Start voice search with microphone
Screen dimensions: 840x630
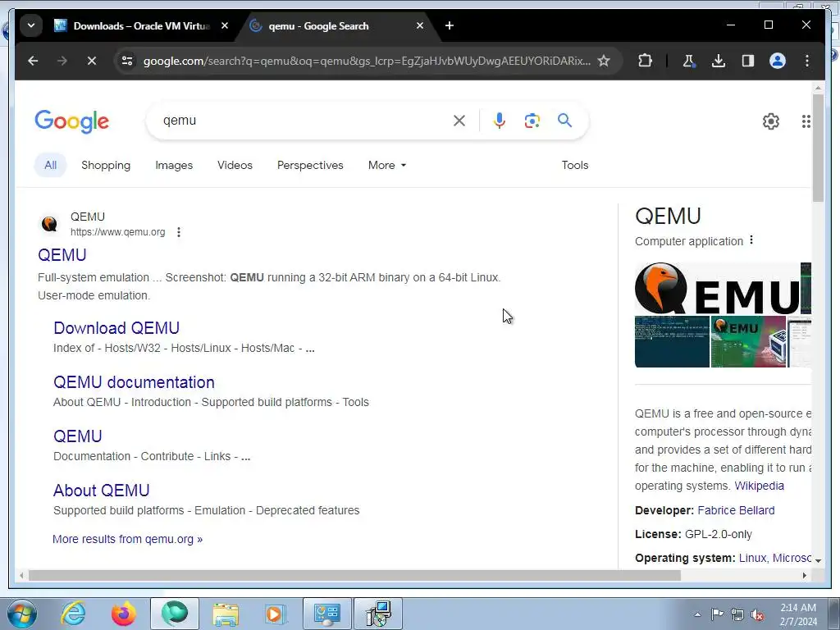pyautogui.click(x=500, y=121)
